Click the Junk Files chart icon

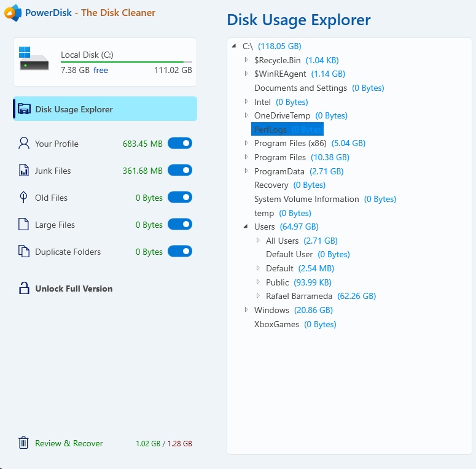[24, 170]
